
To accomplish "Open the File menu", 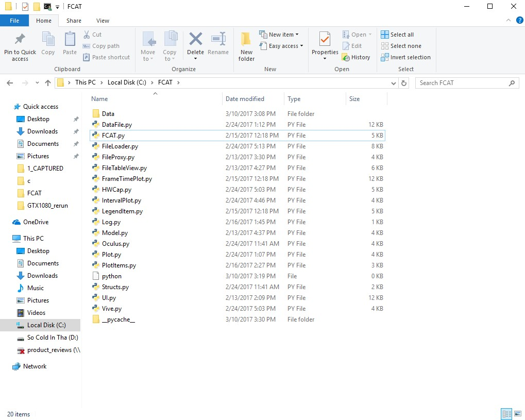I will click(14, 21).
